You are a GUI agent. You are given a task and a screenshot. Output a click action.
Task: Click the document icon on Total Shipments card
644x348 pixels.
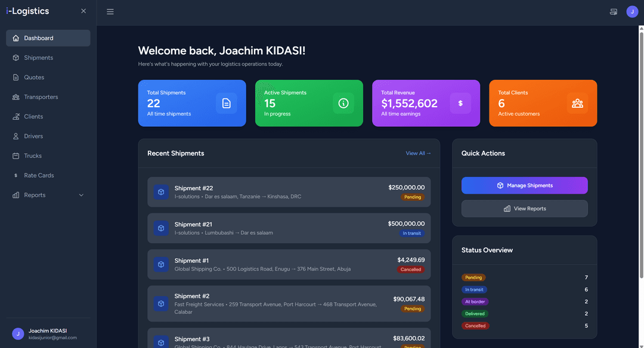226,103
